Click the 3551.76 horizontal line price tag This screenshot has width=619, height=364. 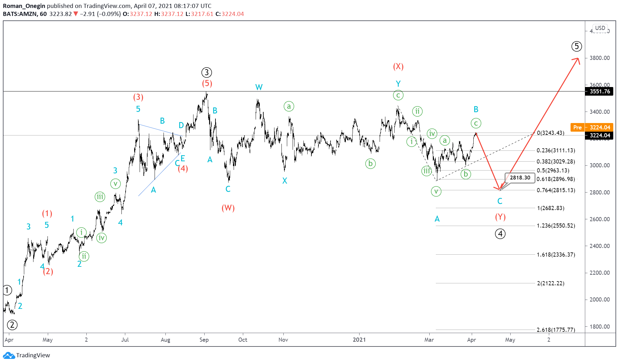coord(600,91)
